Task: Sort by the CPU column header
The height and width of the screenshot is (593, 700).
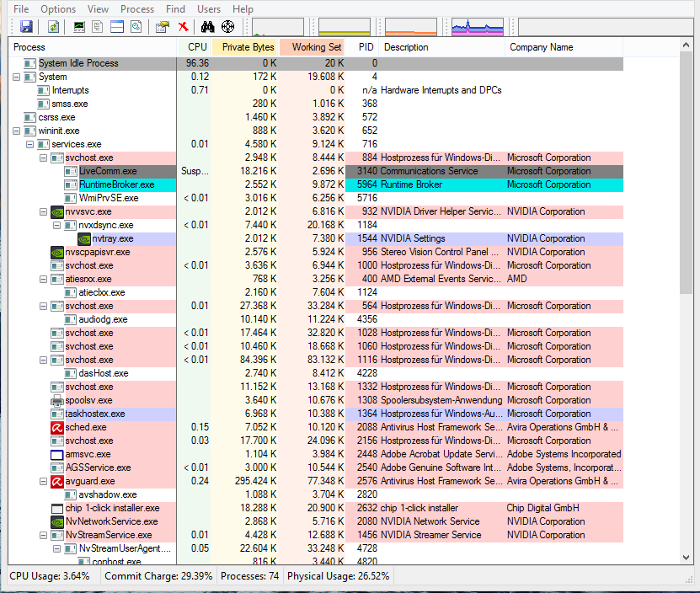Action: tap(194, 47)
